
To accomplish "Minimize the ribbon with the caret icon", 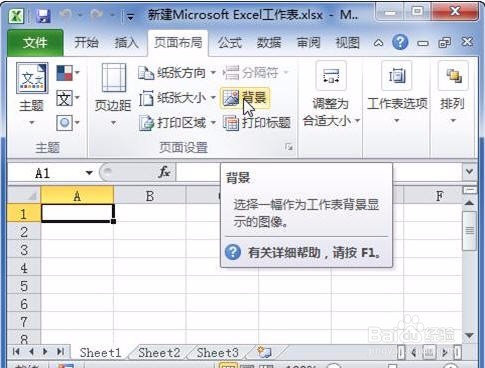I will point(378,43).
